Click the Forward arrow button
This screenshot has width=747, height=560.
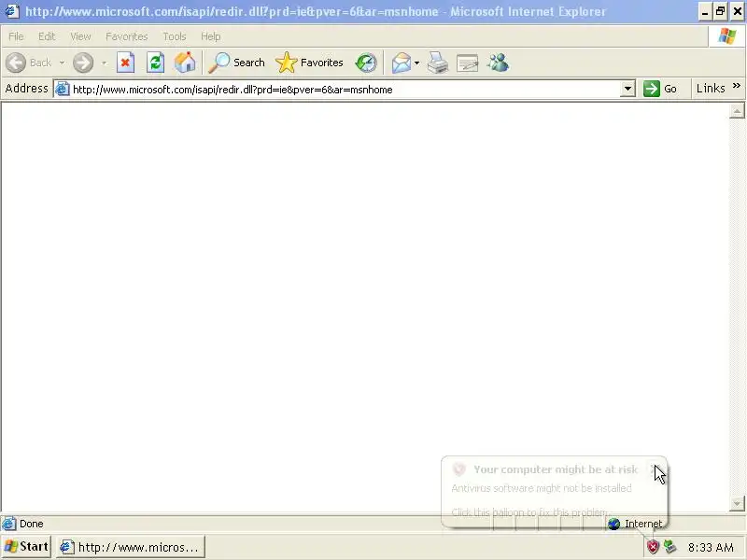(x=83, y=63)
